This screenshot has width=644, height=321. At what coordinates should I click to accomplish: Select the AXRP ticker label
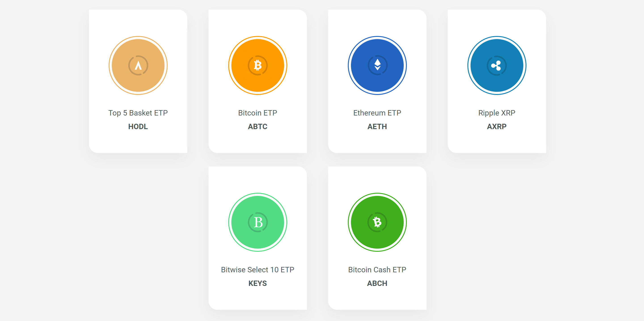(x=496, y=127)
